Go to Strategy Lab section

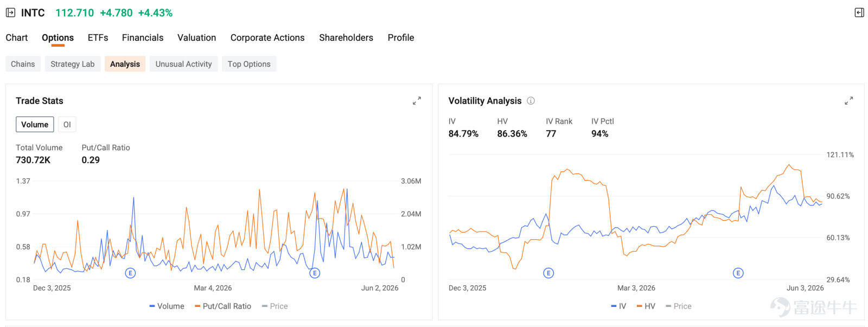click(x=73, y=64)
